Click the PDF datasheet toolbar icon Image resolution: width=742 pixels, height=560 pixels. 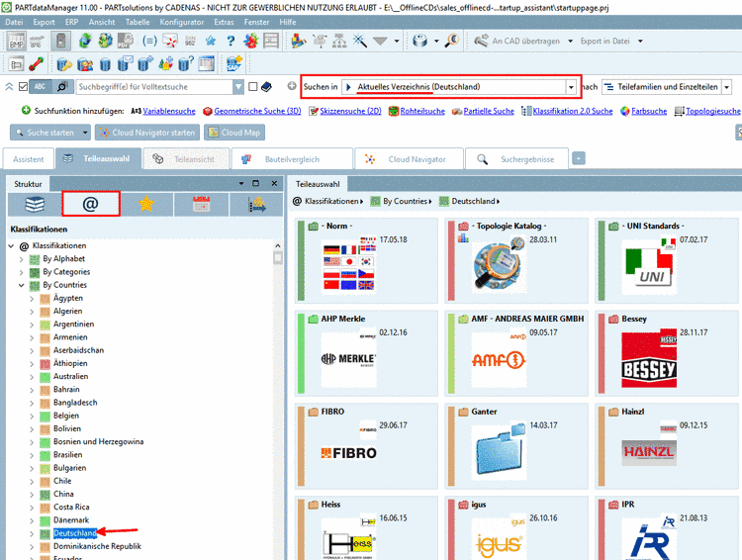(x=125, y=42)
